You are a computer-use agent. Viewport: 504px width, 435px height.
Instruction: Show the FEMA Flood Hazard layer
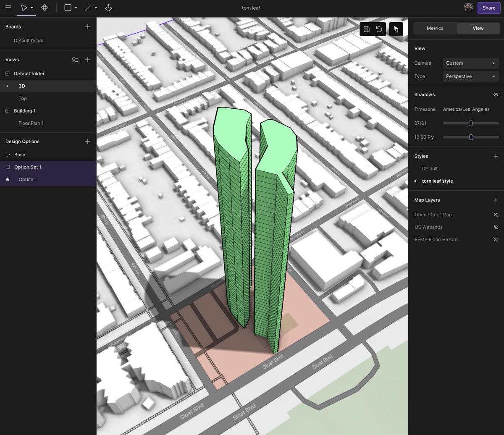(x=496, y=239)
